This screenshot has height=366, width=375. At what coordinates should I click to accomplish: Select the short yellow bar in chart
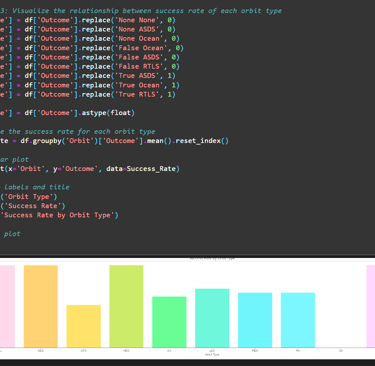[x=84, y=326]
